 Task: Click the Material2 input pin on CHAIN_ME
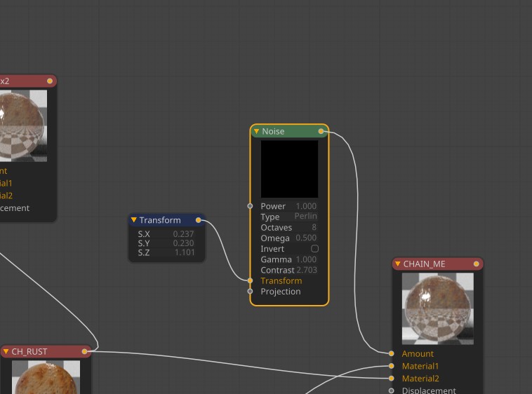click(391, 378)
